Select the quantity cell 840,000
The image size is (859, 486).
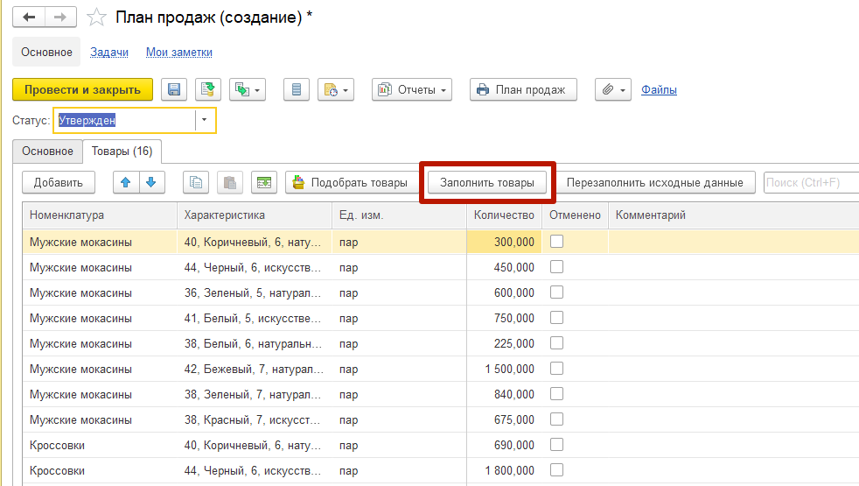(x=504, y=394)
